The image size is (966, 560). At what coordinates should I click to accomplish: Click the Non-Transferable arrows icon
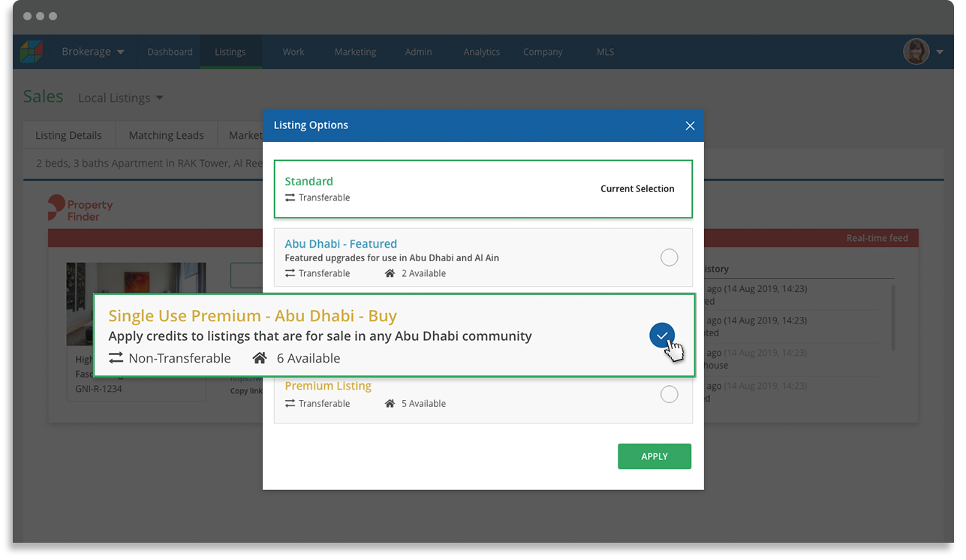117,358
